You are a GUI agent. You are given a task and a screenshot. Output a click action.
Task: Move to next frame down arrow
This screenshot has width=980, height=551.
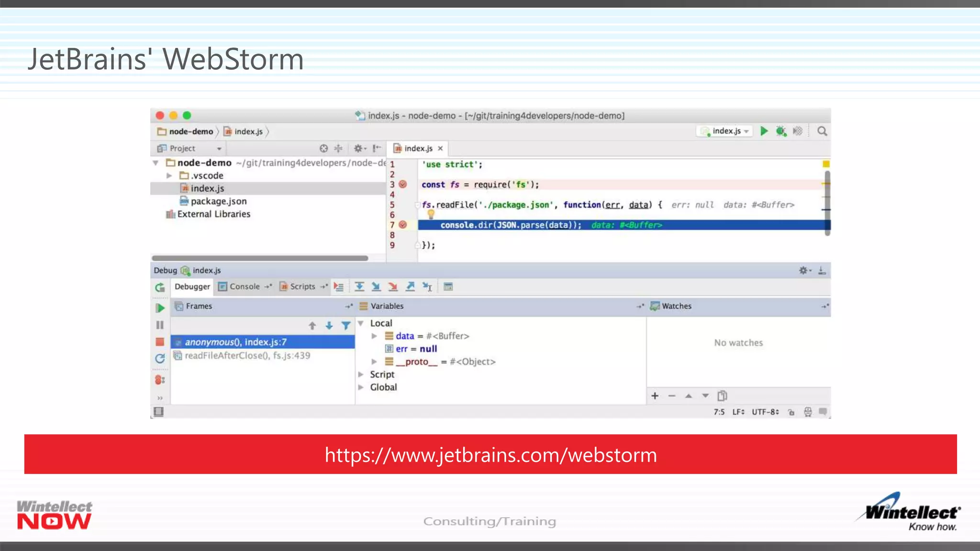click(329, 326)
